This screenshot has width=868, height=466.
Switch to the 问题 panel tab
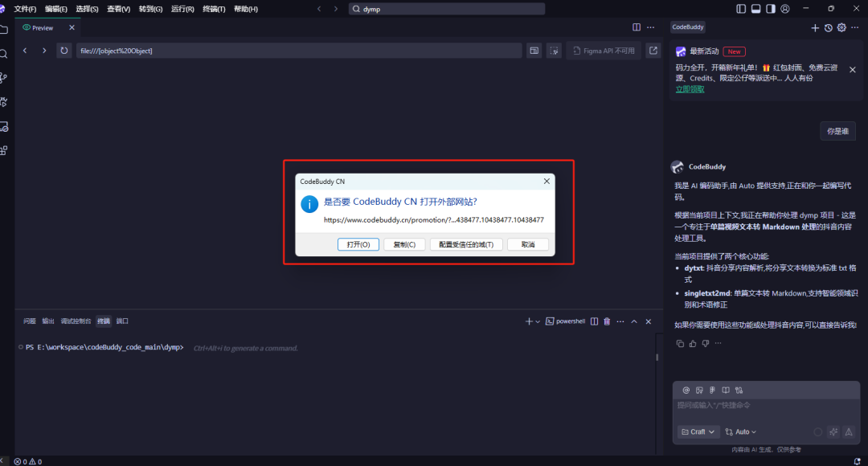click(x=30, y=321)
